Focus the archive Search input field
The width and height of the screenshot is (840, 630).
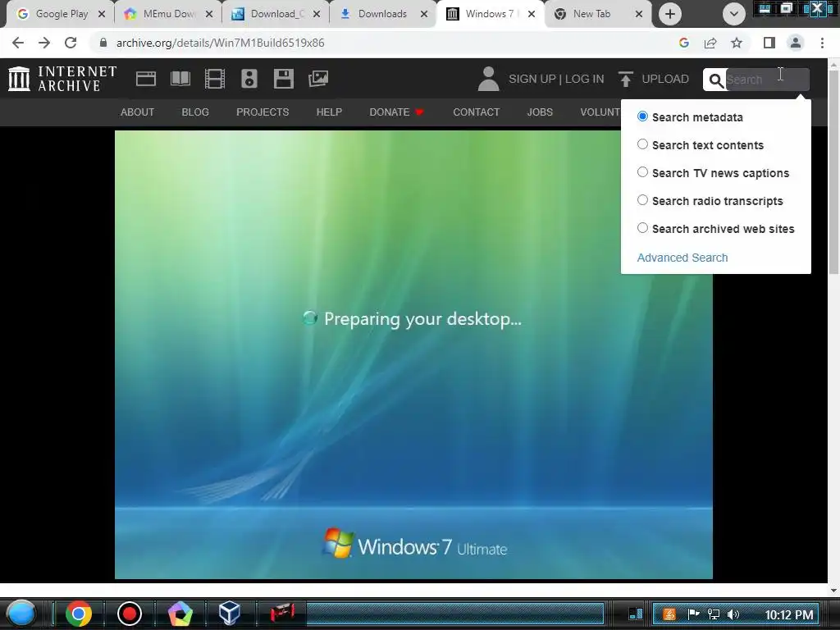click(x=767, y=80)
